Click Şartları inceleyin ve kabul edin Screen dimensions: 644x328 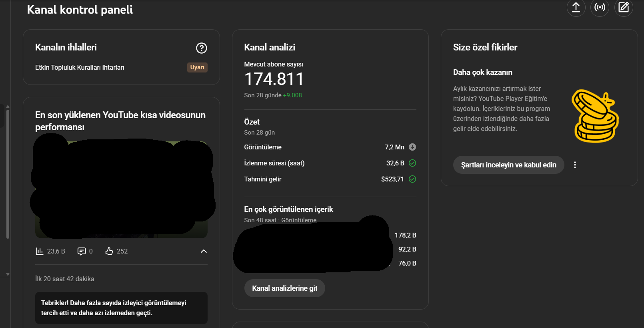click(508, 165)
